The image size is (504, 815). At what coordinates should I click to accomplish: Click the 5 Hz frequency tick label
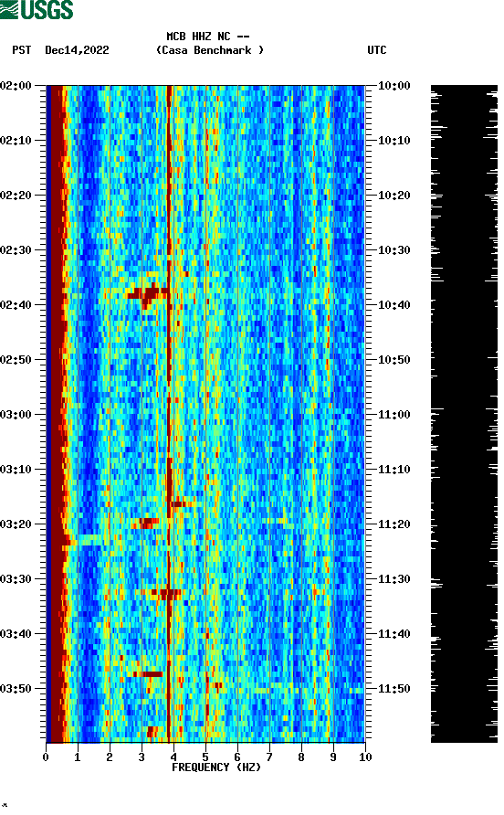tap(205, 757)
